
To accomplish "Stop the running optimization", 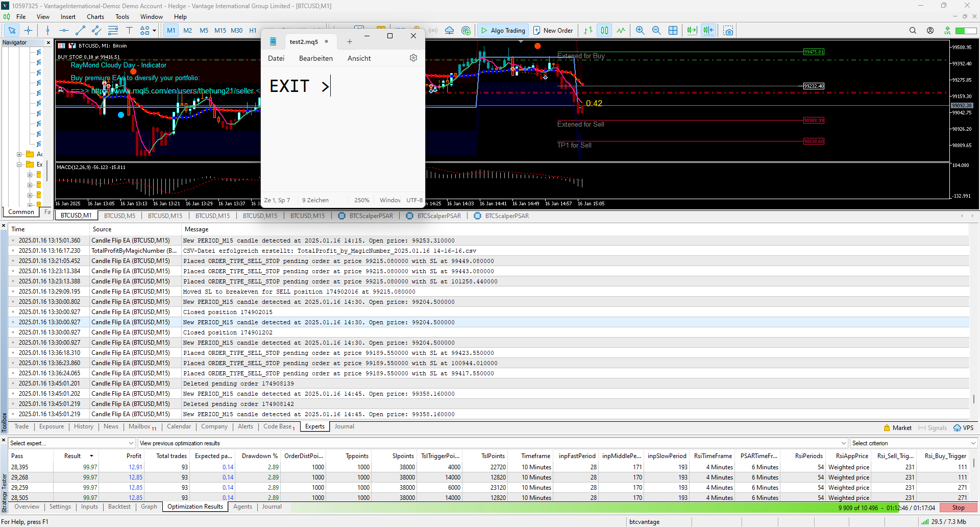I will 958,508.
